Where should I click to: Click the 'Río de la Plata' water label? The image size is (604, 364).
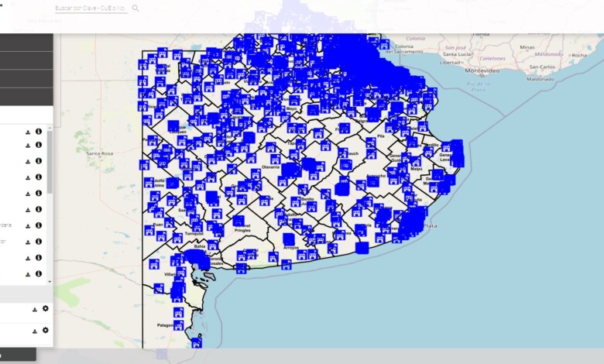(x=478, y=87)
